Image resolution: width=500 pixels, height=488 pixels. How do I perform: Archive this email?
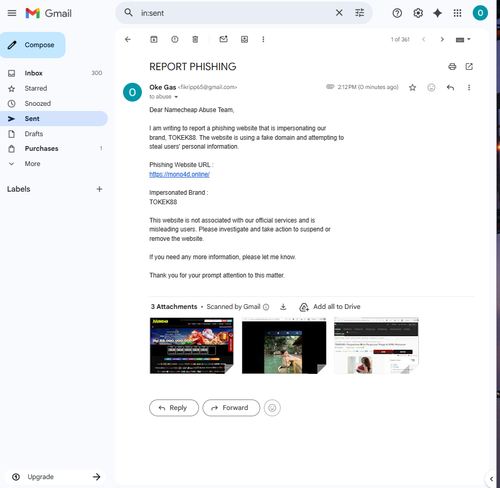(x=154, y=39)
